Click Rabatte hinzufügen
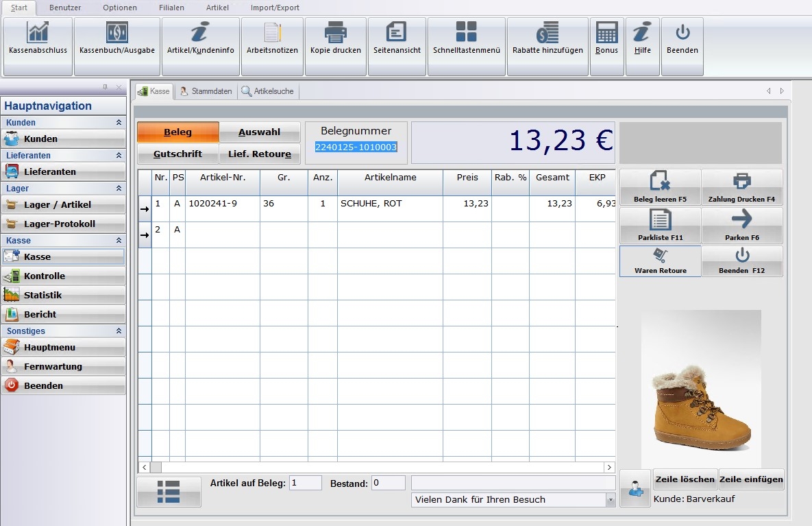Viewport: 812px width, 526px height. [548, 46]
